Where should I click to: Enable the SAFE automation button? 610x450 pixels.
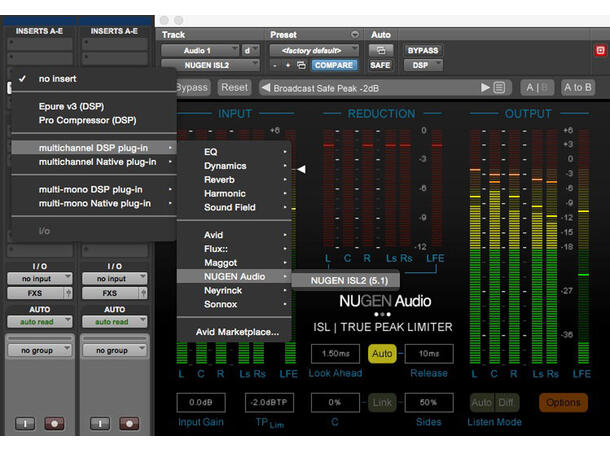click(x=380, y=65)
